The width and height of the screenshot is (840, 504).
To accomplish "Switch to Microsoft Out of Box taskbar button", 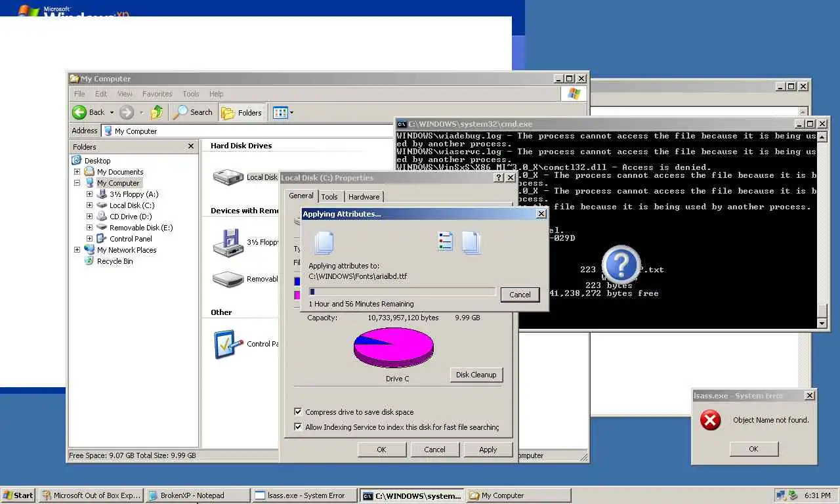I will 91,495.
